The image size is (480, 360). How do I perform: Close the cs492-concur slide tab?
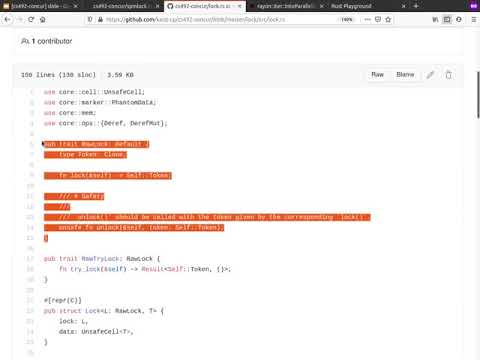[x=76, y=6]
